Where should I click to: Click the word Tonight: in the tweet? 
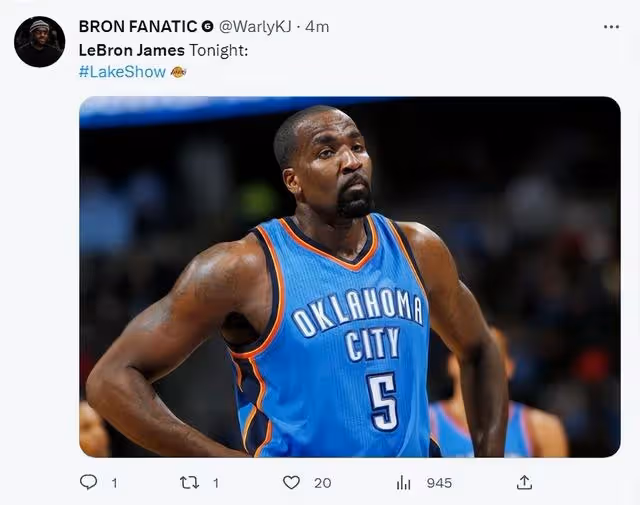coord(218,51)
